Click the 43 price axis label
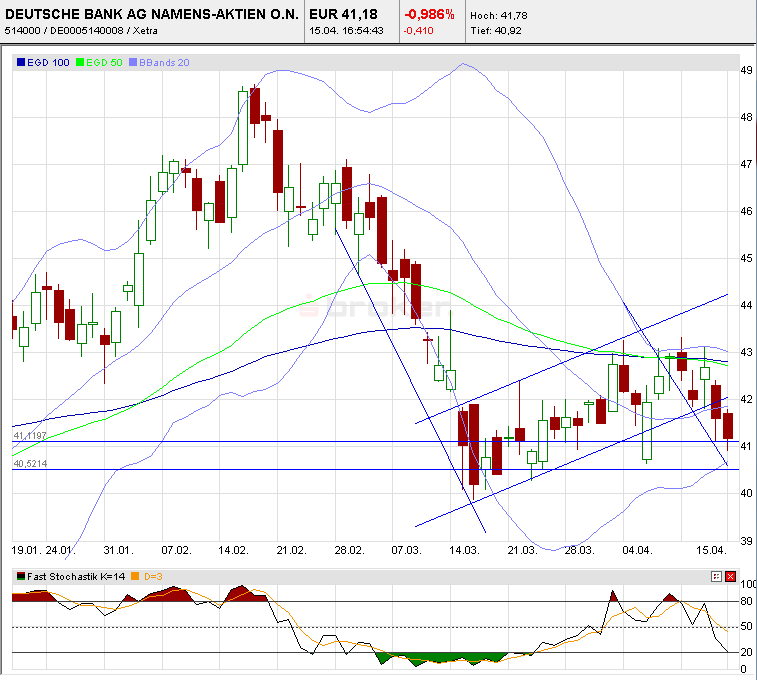757x680 pixels. (746, 352)
